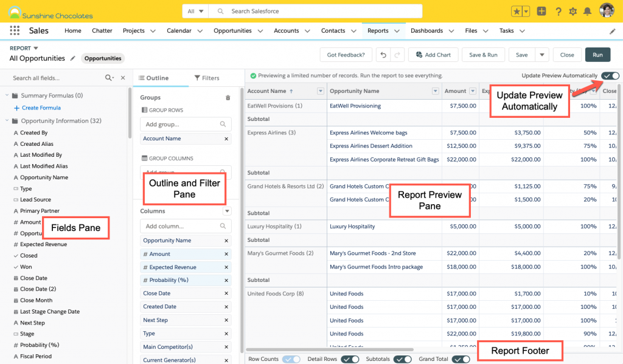Collapse the Summary Formulas folder

click(7, 95)
